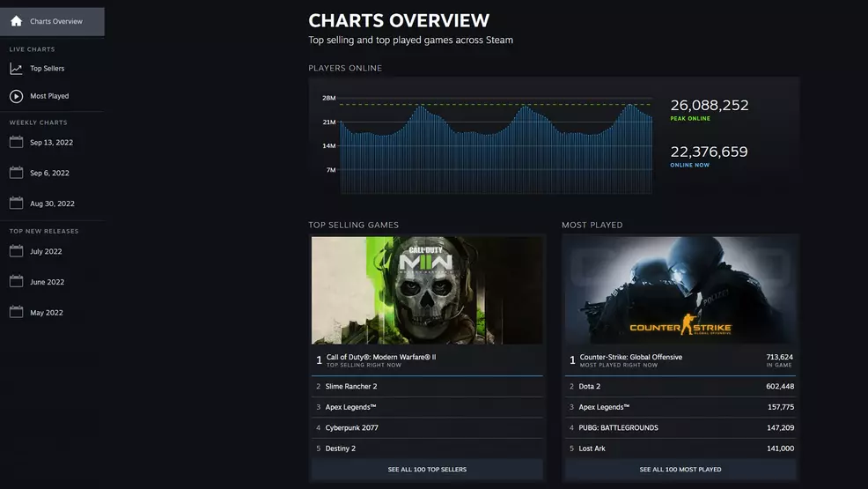The height and width of the screenshot is (489, 868).
Task: Open the Counter-Strike Global Offensive banner image
Action: tap(680, 291)
